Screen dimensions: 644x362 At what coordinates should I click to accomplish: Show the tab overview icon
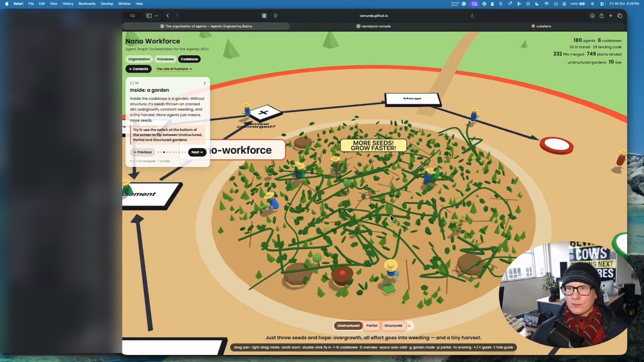(x=619, y=16)
